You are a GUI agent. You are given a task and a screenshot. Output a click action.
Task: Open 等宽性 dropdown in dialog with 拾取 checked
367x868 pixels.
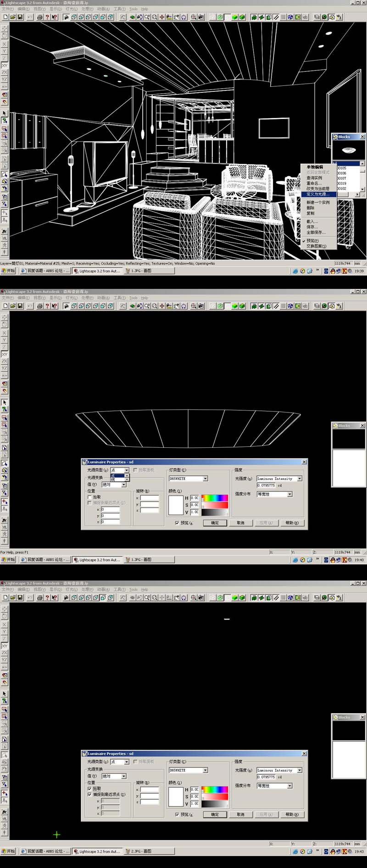[274, 786]
